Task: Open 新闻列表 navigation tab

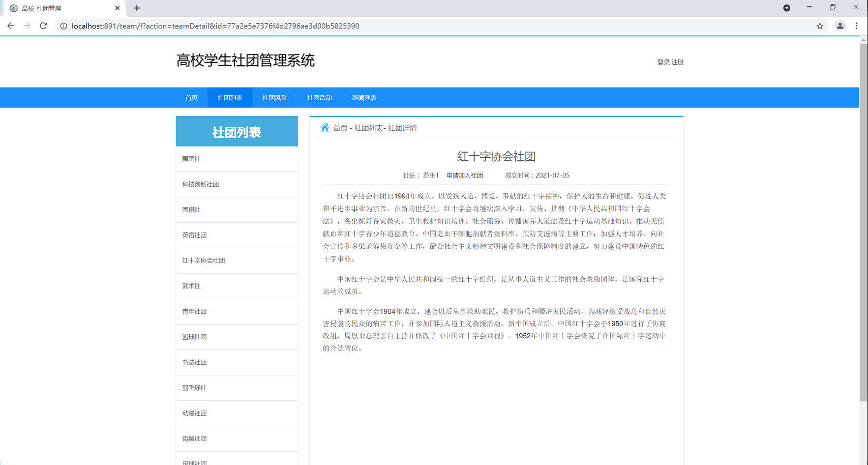Action: (x=364, y=98)
